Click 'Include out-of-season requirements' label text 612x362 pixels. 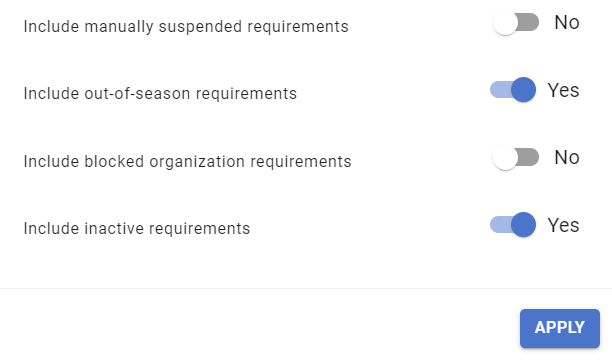160,94
